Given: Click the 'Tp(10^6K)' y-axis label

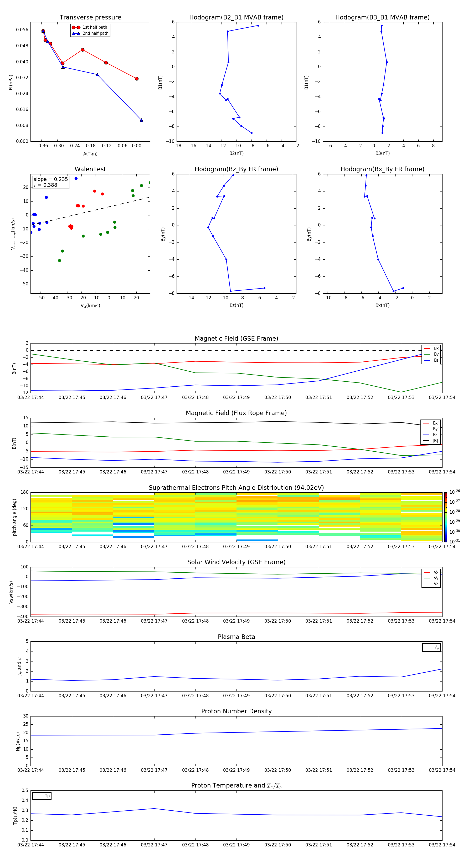Looking at the screenshot, I should 16,815.
